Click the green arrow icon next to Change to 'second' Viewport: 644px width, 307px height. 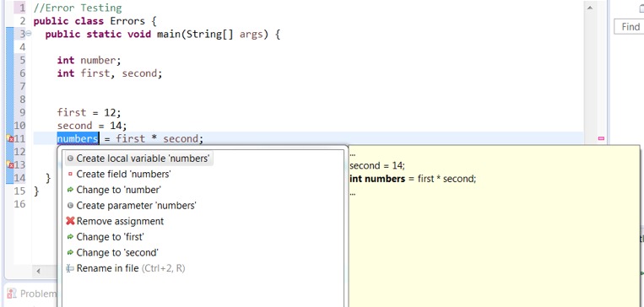point(70,252)
